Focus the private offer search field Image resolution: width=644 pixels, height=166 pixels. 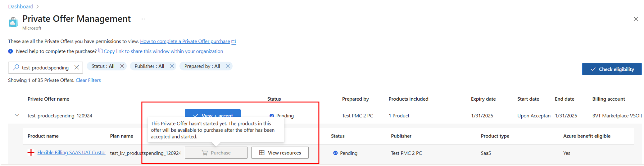coord(46,68)
